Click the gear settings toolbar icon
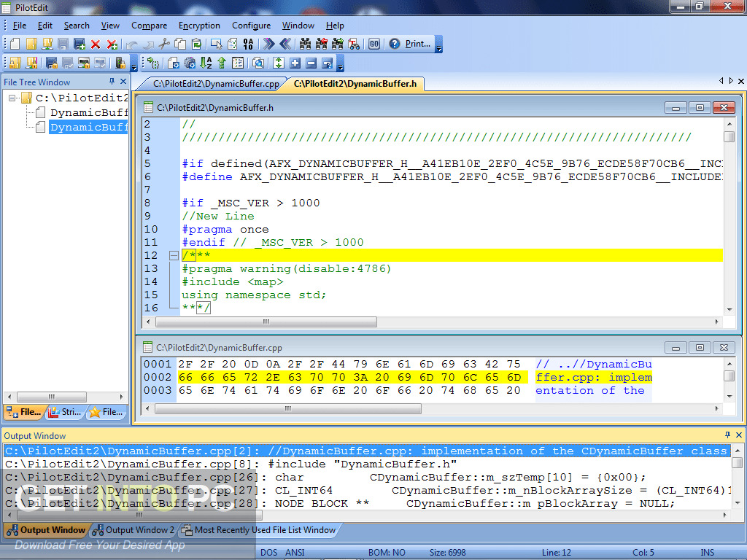This screenshot has height=560, width=747. tap(190, 63)
